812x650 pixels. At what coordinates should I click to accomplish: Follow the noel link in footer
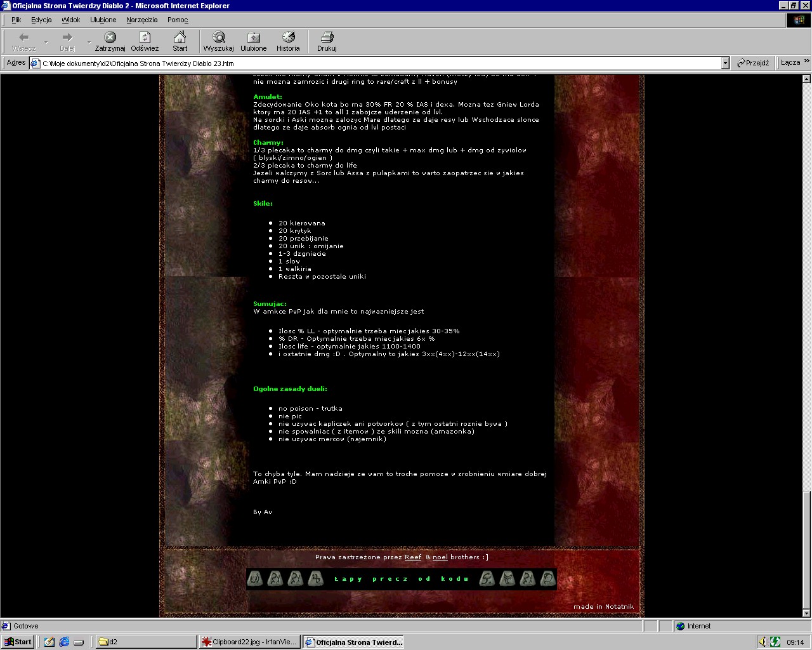(x=440, y=557)
